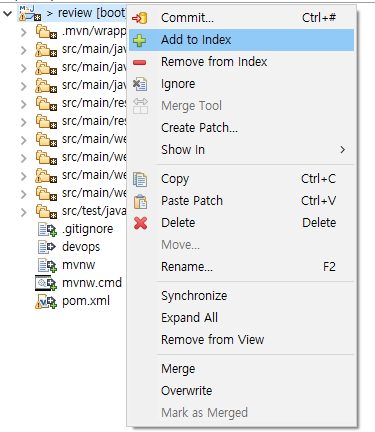Click the Ignore icon in the context menu
375x432 pixels.
coord(140,84)
